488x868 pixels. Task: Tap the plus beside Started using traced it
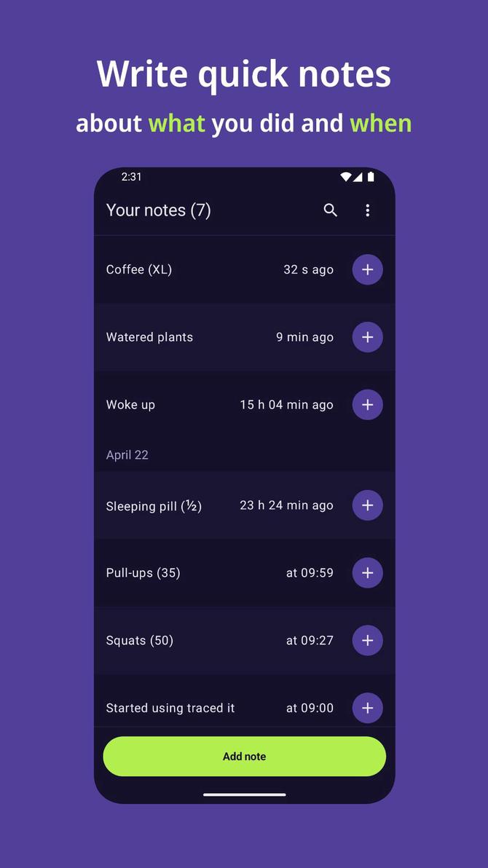click(x=367, y=707)
